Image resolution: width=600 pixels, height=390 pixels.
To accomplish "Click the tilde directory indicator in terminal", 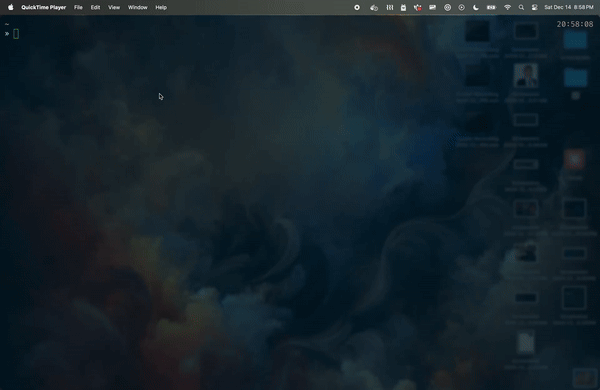I will [7, 24].
